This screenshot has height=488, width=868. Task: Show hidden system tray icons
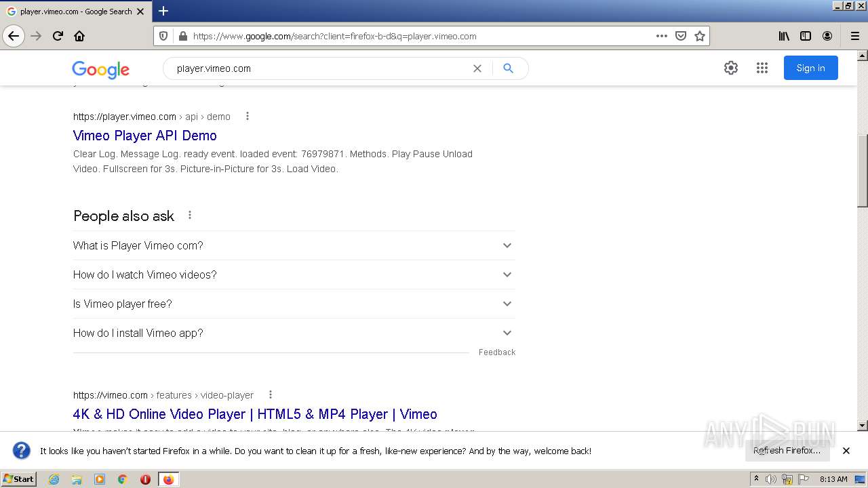pos(756,479)
